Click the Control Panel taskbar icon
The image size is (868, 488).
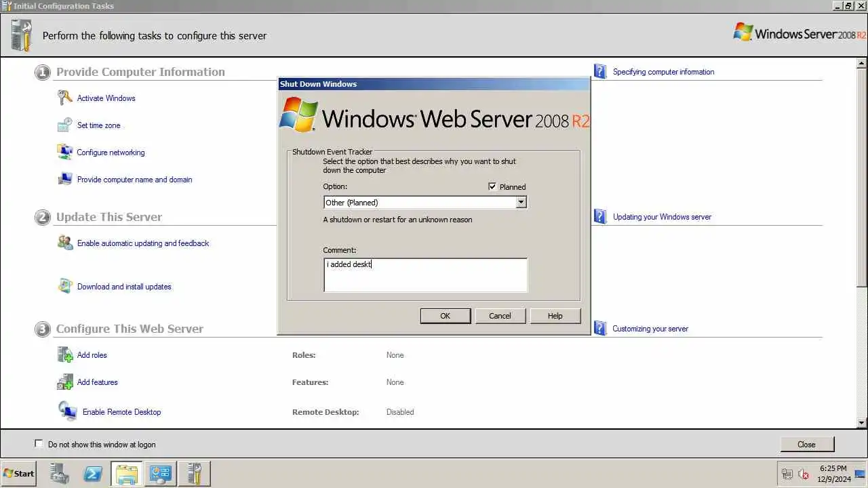click(x=161, y=474)
